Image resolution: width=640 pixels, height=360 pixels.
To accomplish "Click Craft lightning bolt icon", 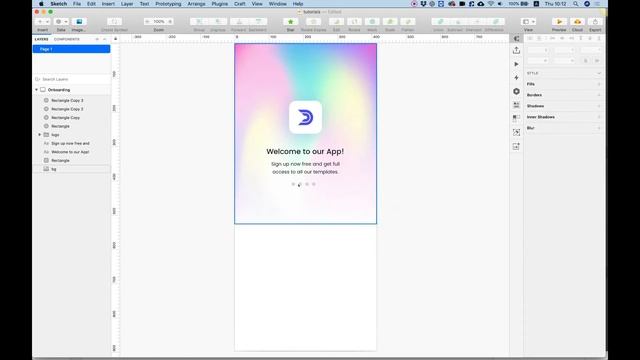I will coord(516,78).
